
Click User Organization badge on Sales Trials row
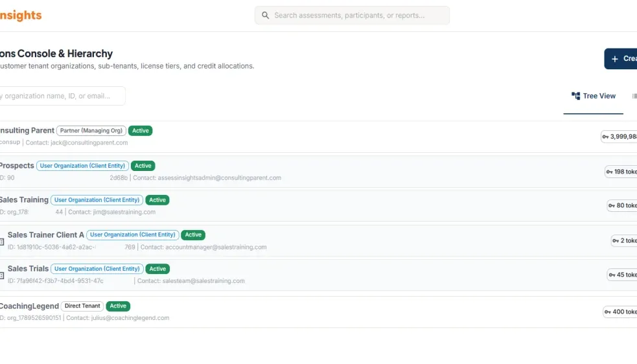pos(97,269)
